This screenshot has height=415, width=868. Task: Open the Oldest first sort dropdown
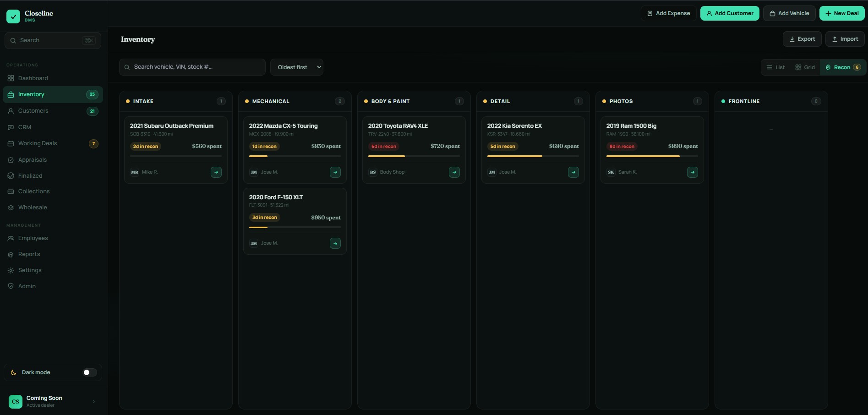tap(297, 67)
